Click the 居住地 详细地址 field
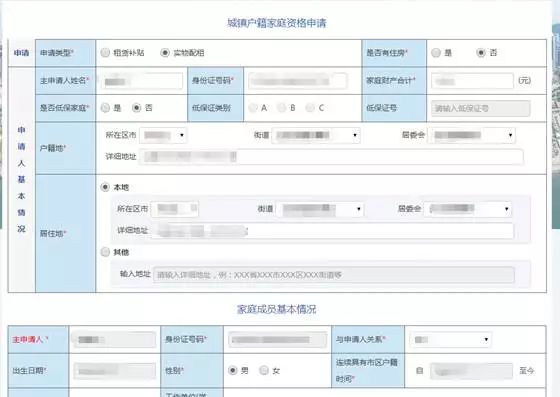This screenshot has width=560, height=397. pos(332,231)
